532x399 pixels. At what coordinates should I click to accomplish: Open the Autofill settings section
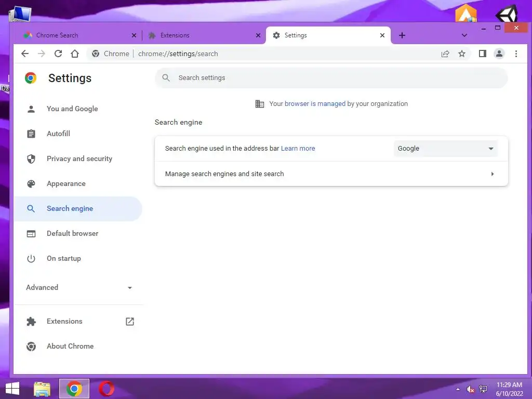pos(78,134)
